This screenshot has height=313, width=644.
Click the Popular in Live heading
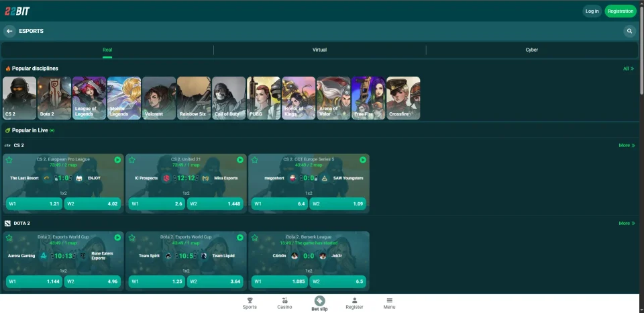[x=30, y=130]
